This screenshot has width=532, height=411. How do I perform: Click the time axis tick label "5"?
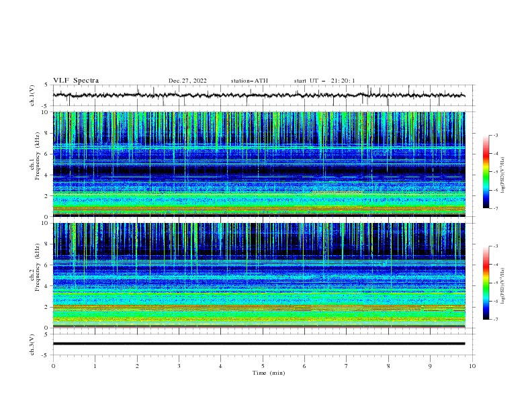point(263,366)
